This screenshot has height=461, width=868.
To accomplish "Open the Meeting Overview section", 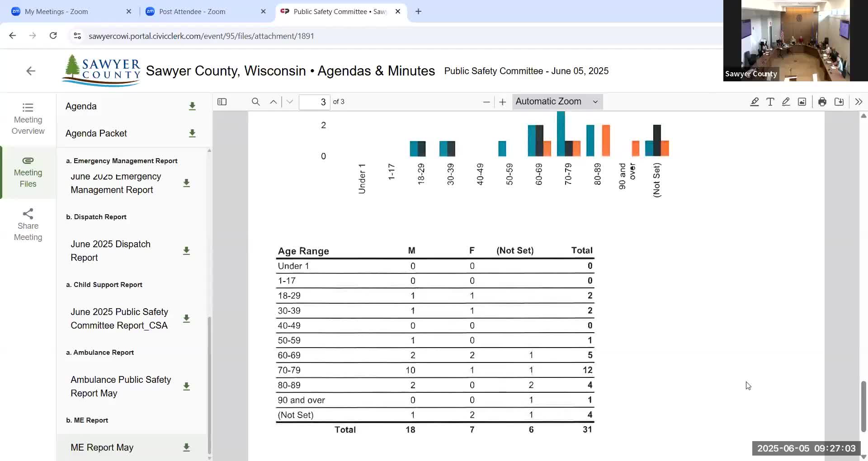I will pyautogui.click(x=28, y=119).
